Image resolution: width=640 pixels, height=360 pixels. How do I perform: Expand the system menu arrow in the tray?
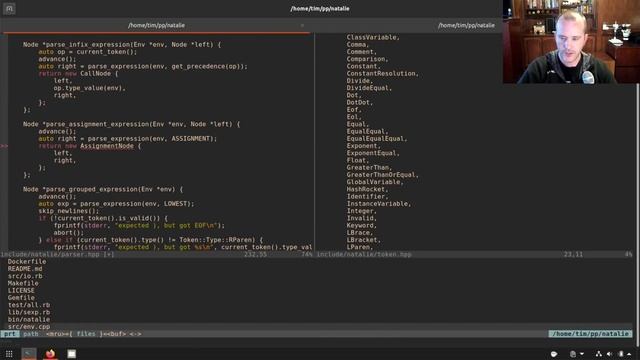629,354
